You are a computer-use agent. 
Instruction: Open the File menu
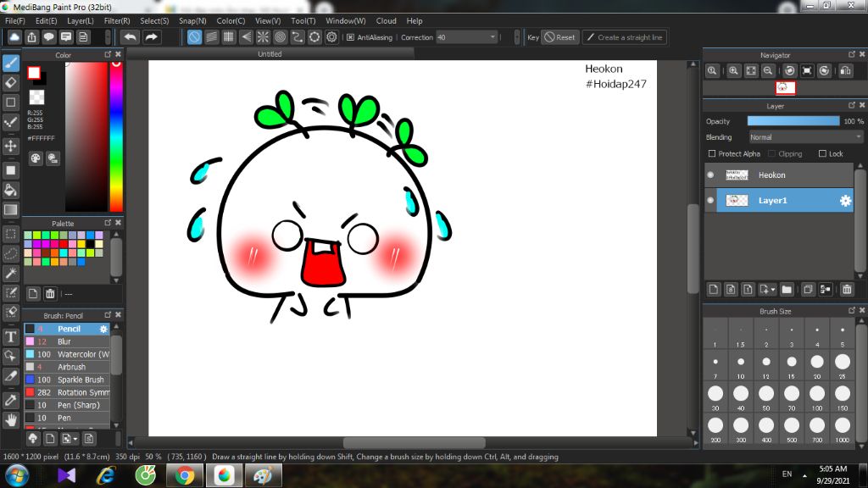pyautogui.click(x=15, y=21)
